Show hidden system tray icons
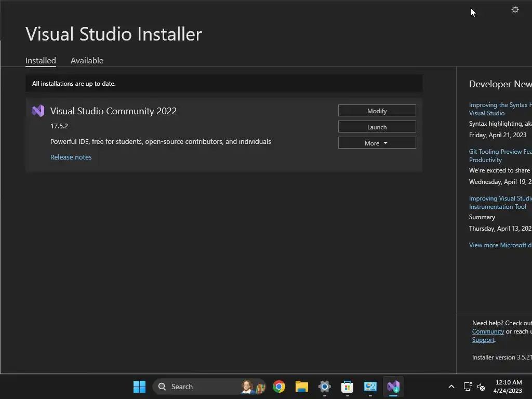This screenshot has height=399, width=532. pos(451,387)
